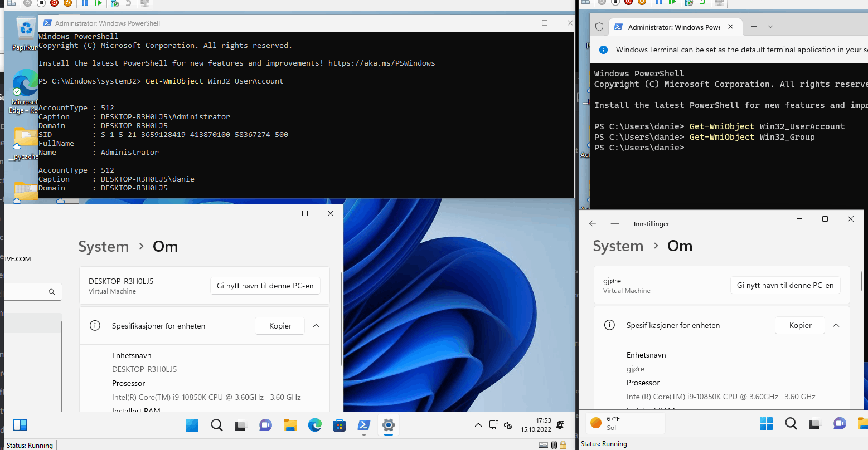Click the Enhanced Session icon in left VM toolbar

coord(145,2)
